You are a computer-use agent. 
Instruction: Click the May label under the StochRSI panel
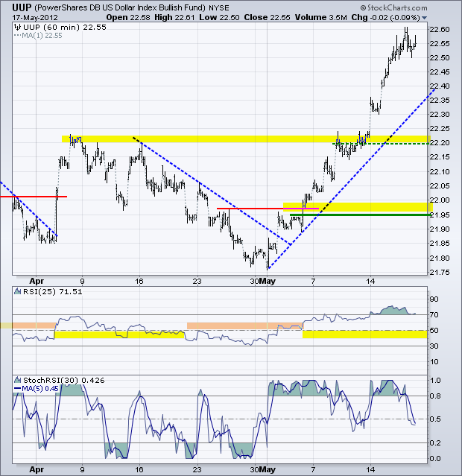(268, 469)
